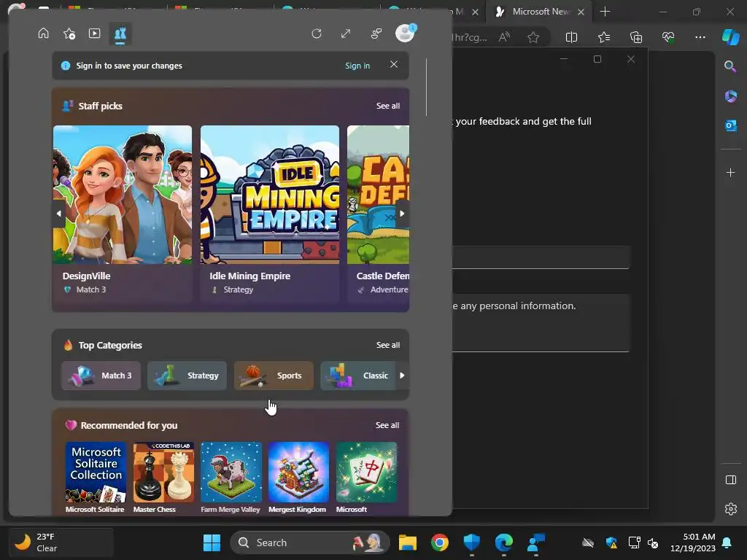This screenshot has height=560, width=747.
Task: Open Edge Collections
Action: pos(636,36)
